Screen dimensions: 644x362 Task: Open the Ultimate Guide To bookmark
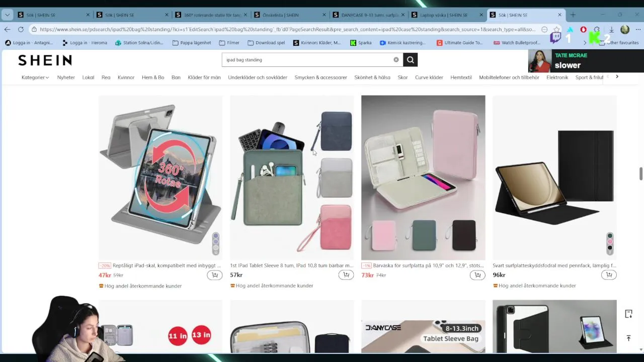click(x=459, y=43)
